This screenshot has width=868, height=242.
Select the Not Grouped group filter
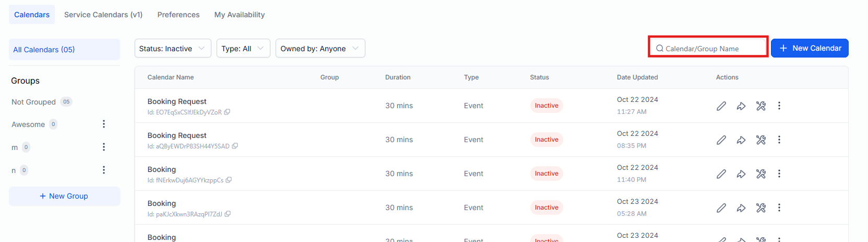click(x=34, y=102)
